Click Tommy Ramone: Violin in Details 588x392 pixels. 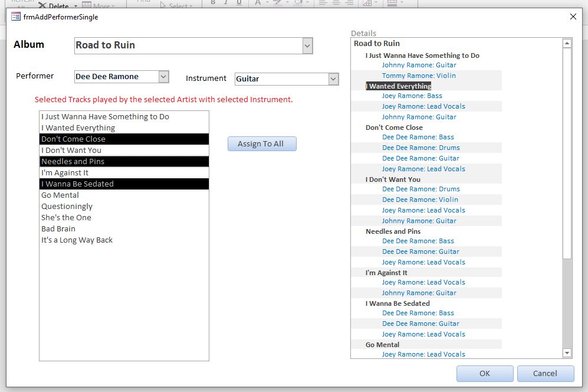[x=419, y=76]
